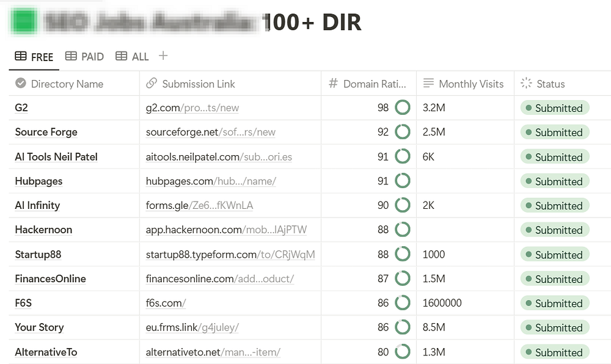This screenshot has width=611, height=364.
Task: Select the 1.5M monthly visits cell
Action: click(465, 278)
